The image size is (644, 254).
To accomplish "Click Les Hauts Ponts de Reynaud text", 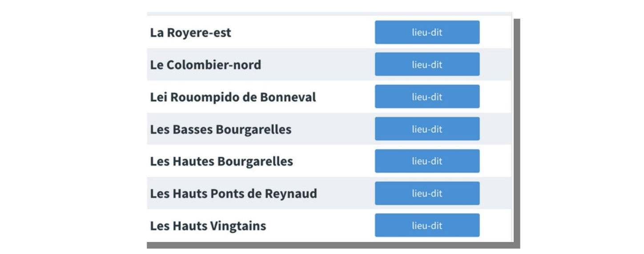I will [233, 194].
